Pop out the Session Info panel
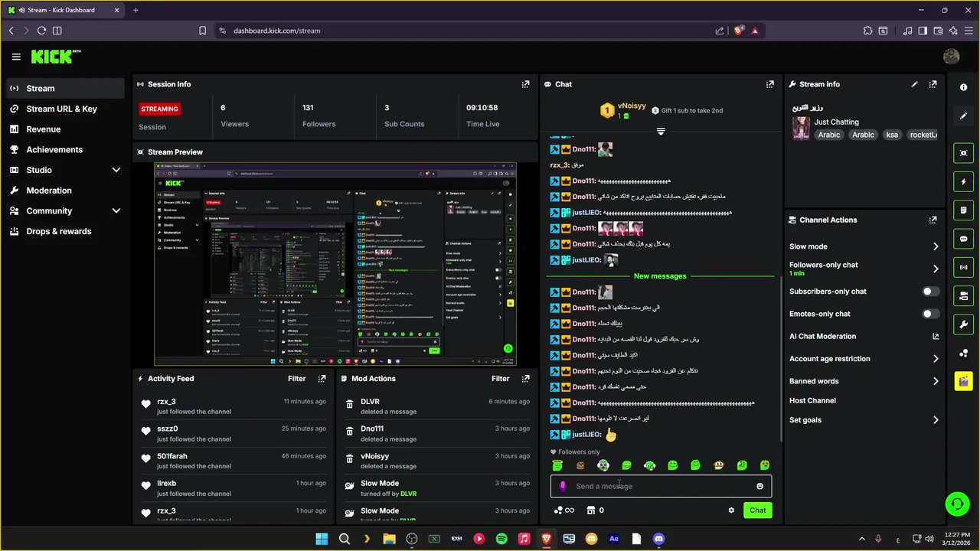 pos(525,84)
